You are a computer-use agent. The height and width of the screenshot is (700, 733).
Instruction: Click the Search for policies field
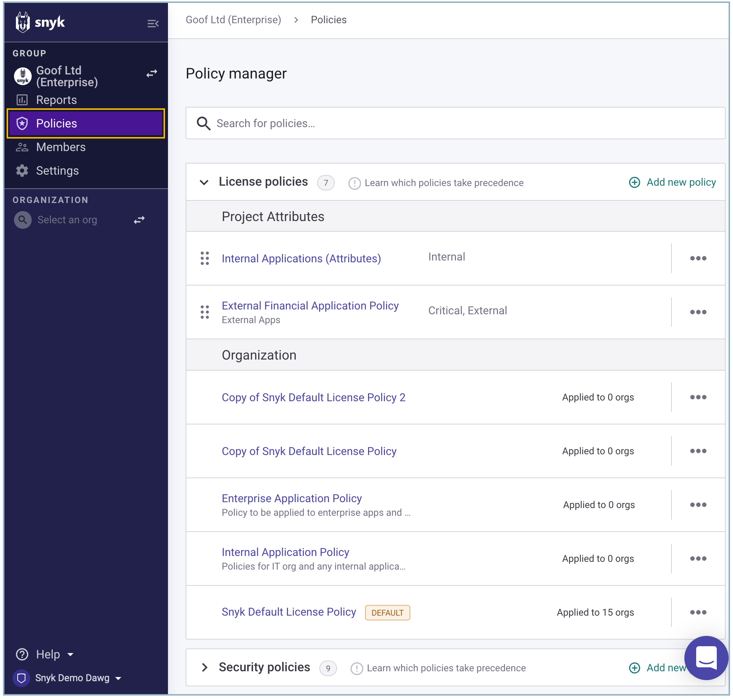tap(456, 123)
